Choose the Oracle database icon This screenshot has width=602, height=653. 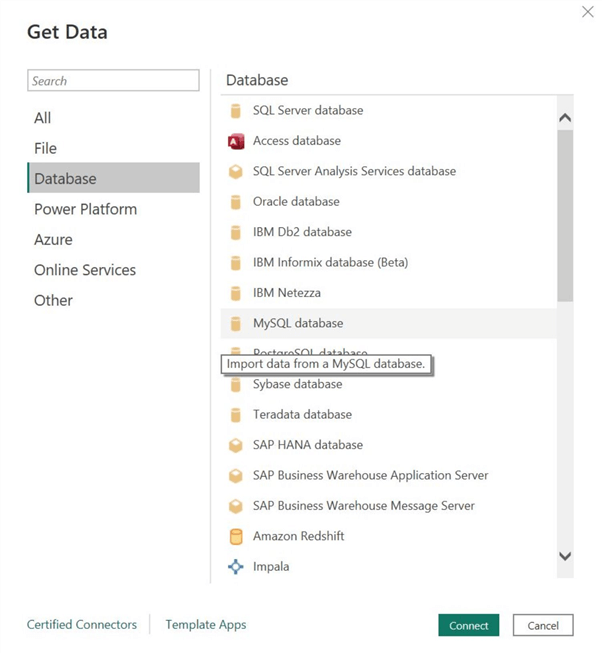point(236,202)
